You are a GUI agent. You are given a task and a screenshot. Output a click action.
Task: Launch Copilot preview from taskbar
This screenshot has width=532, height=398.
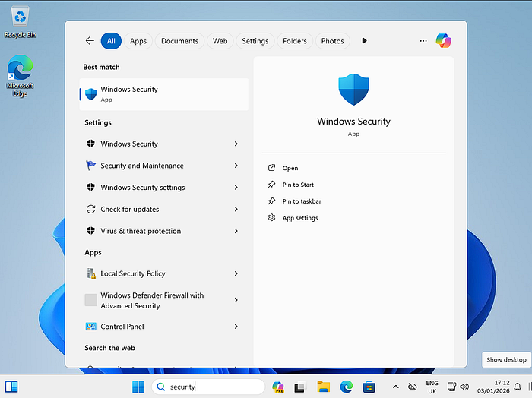coord(278,387)
